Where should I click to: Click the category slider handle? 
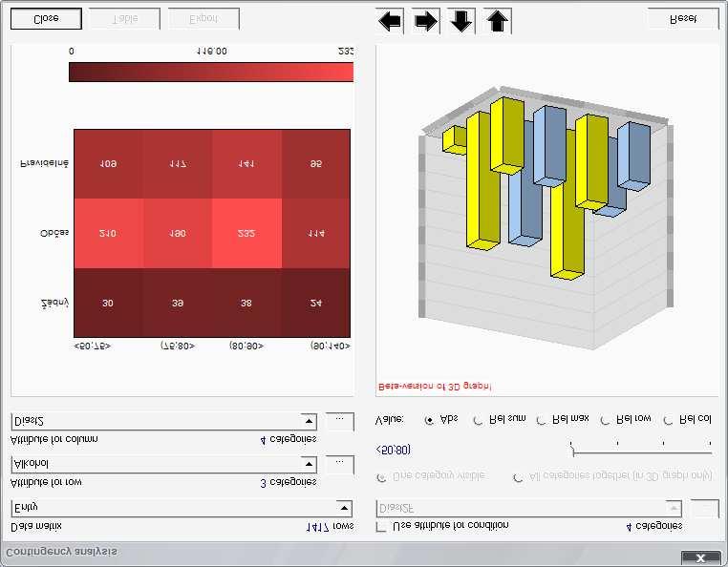click(573, 450)
